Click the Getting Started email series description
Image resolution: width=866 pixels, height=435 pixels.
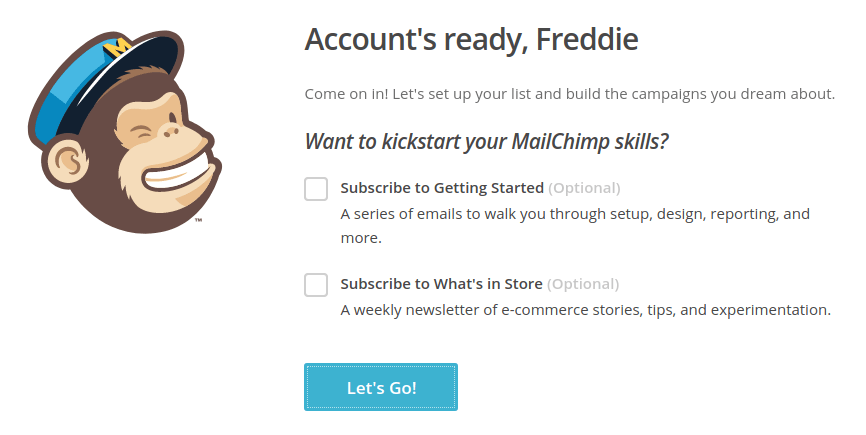[574, 226]
